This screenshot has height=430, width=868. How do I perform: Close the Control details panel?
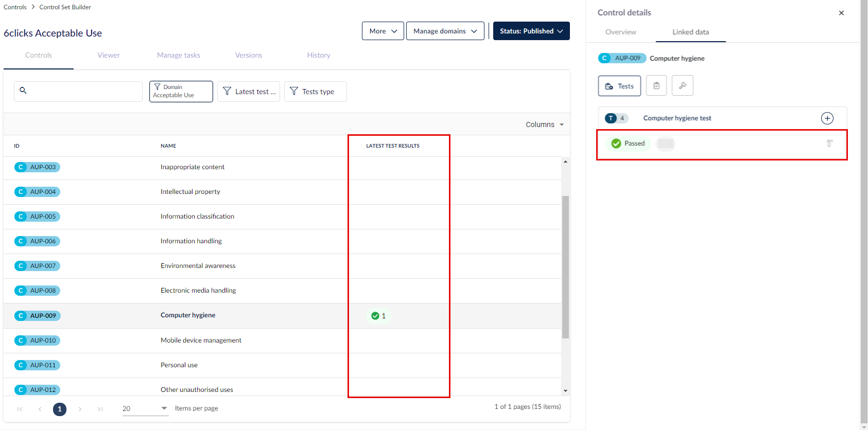tap(841, 13)
